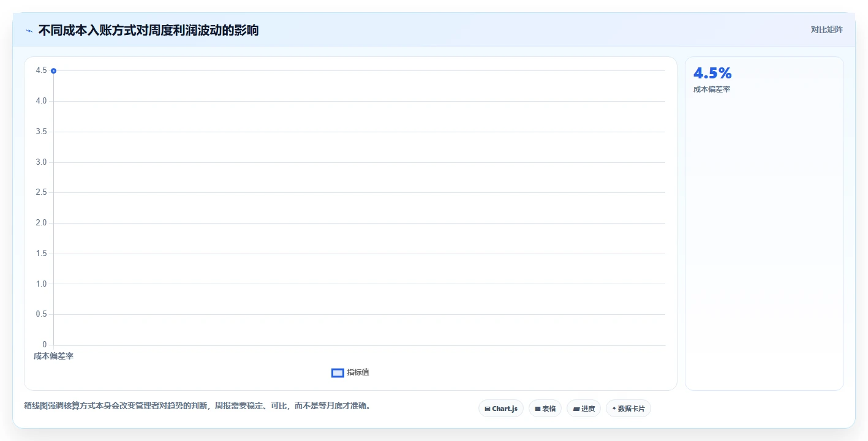Click the y-axis label 0.5
Image resolution: width=868 pixels, height=441 pixels.
click(x=41, y=314)
